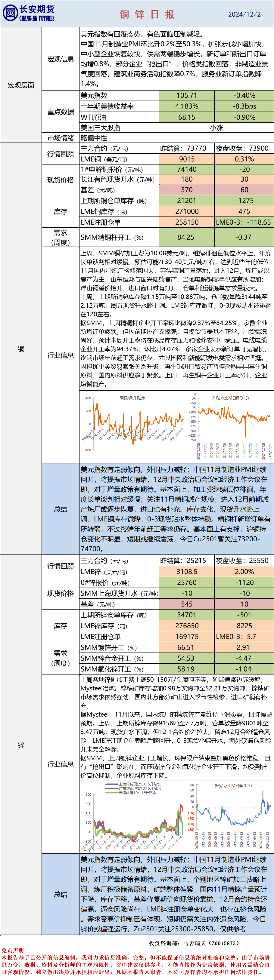
Task: Select the zinc warrant stock 34701
Action: tap(187, 615)
